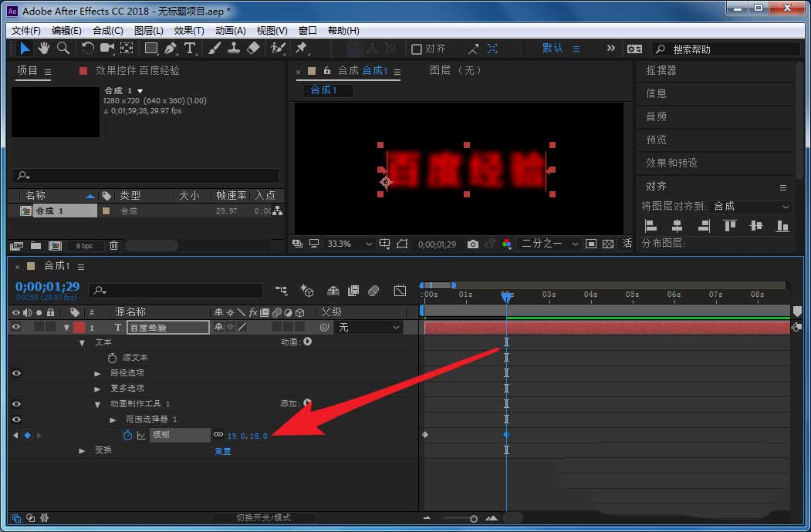
Task: Select the Horizontal Type tool
Action: [x=190, y=48]
